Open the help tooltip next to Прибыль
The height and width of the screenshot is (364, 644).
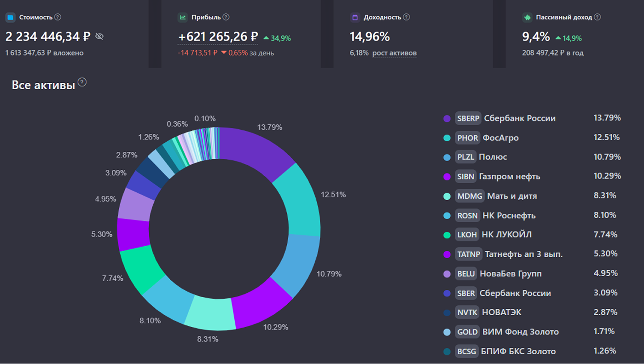(x=226, y=17)
